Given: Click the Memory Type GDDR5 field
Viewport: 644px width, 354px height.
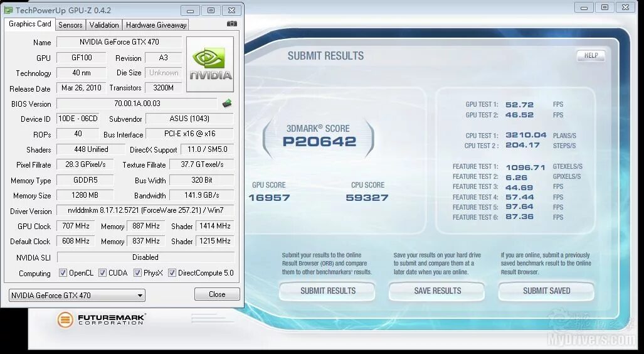Looking at the screenshot, I should pos(85,180).
